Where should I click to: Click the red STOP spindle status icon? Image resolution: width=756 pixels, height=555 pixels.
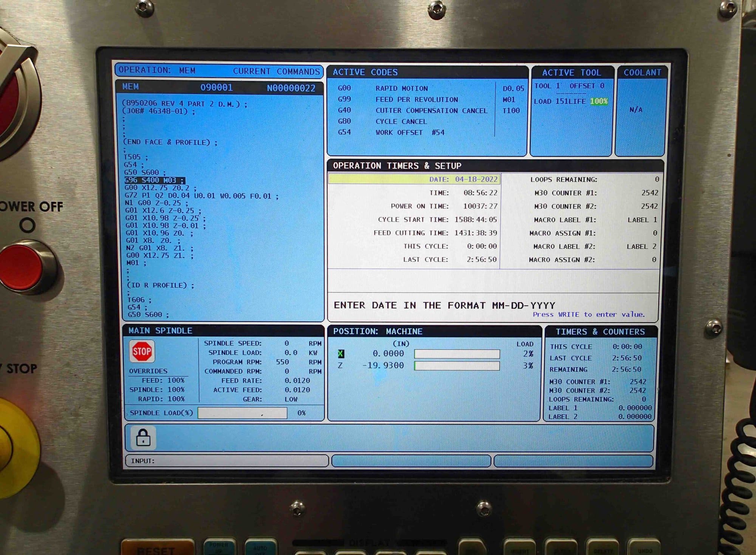(142, 351)
